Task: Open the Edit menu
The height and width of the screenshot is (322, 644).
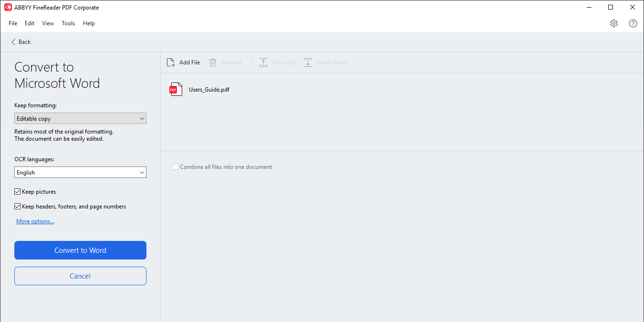Action: (30, 23)
